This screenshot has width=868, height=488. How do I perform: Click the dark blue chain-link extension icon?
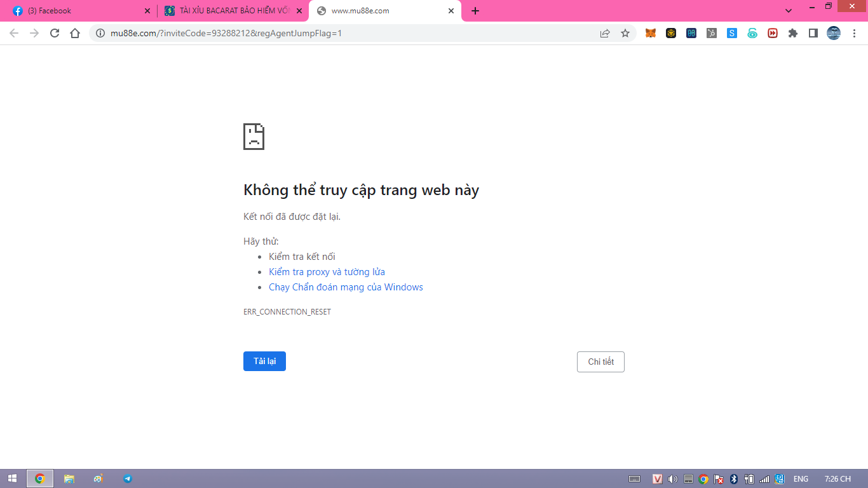tap(691, 33)
